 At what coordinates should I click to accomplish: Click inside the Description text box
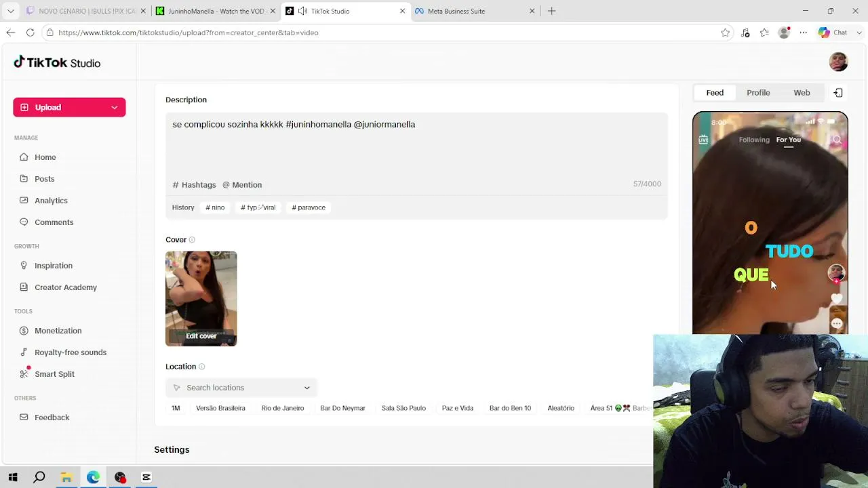(x=416, y=144)
